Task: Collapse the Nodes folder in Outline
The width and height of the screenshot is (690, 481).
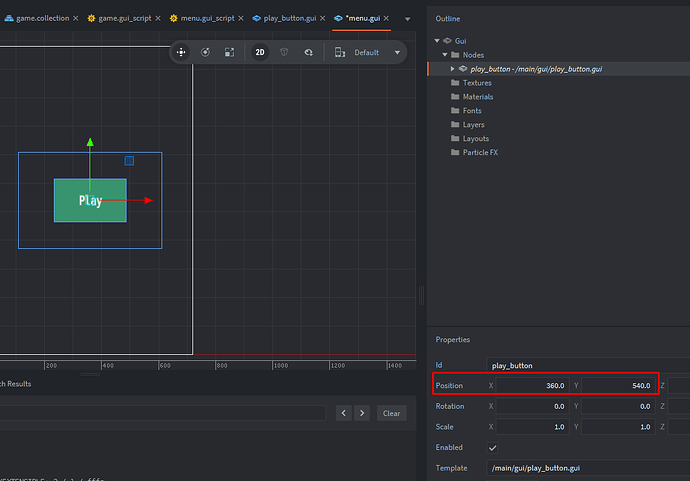Action: [x=445, y=54]
